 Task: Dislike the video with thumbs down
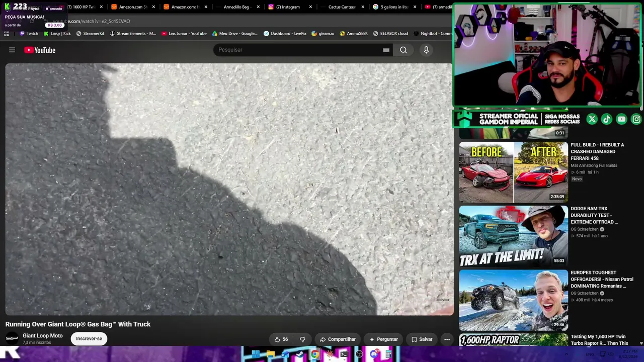point(302,339)
